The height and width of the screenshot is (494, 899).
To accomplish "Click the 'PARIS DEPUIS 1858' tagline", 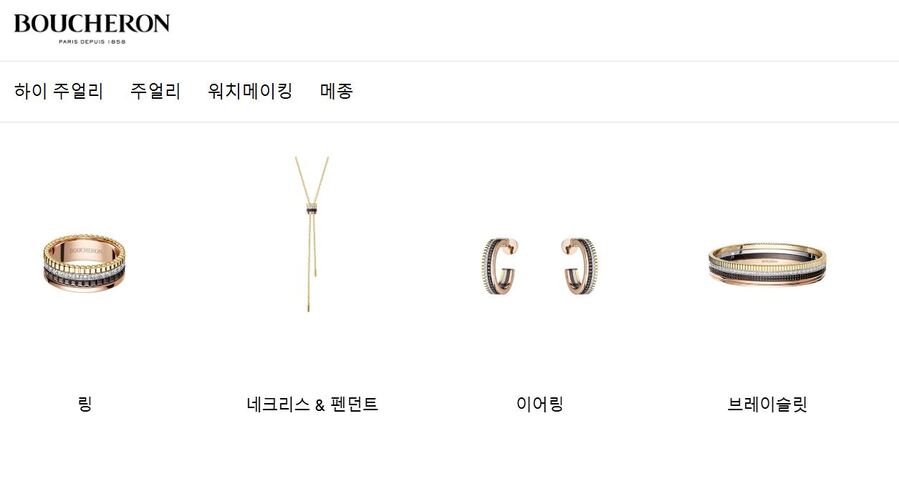I will 92,42.
